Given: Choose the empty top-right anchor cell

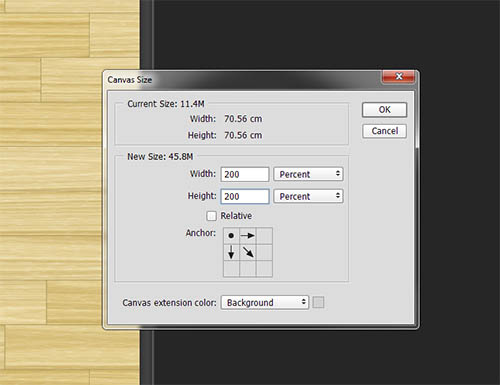Looking at the screenshot, I should [264, 236].
